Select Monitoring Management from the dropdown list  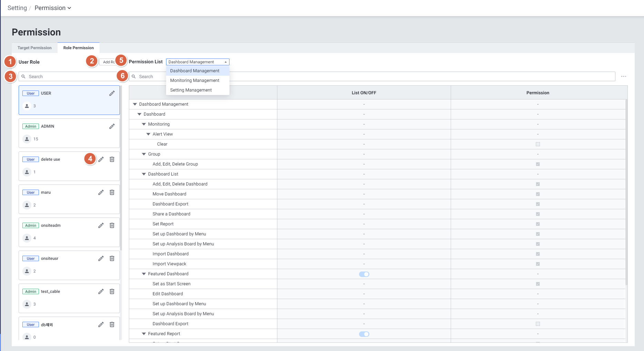195,81
